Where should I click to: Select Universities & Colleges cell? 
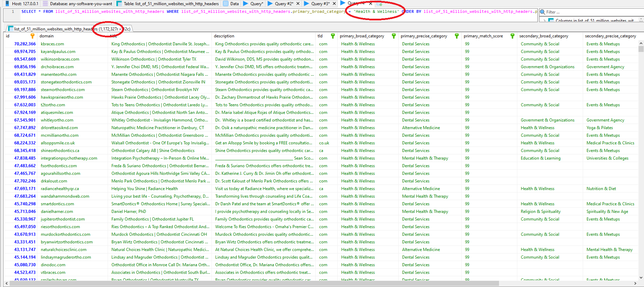tap(610, 158)
